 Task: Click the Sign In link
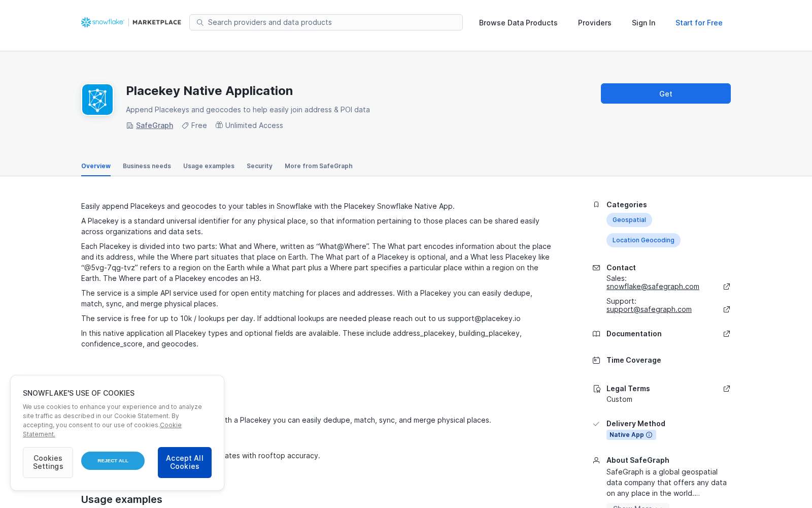(x=644, y=23)
